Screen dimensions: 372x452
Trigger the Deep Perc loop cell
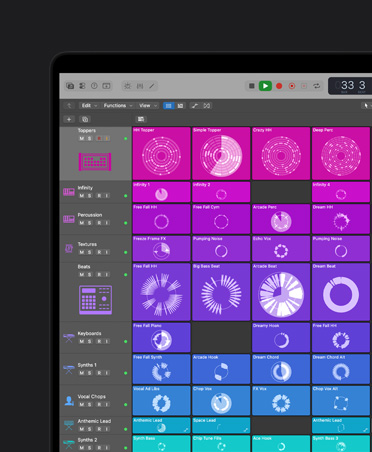pos(341,153)
